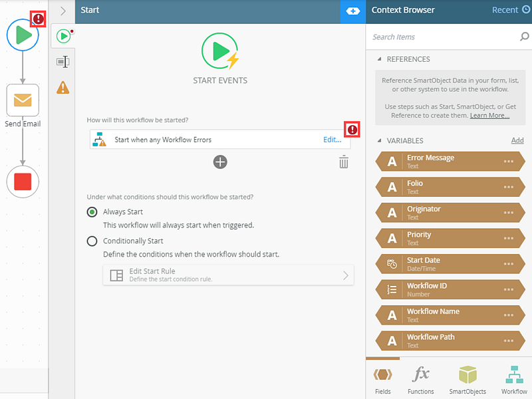Screen dimensions: 532x399
Task: Collapse the VARIABLES section
Action: [x=379, y=140]
